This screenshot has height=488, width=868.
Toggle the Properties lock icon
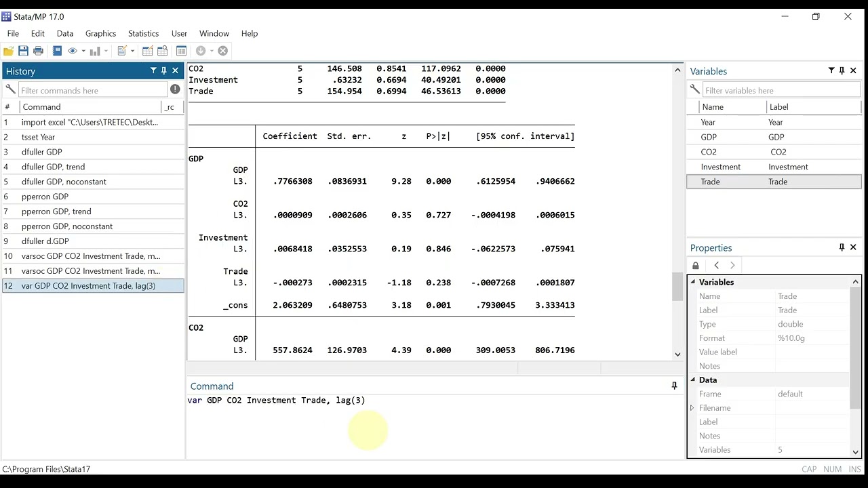click(696, 265)
